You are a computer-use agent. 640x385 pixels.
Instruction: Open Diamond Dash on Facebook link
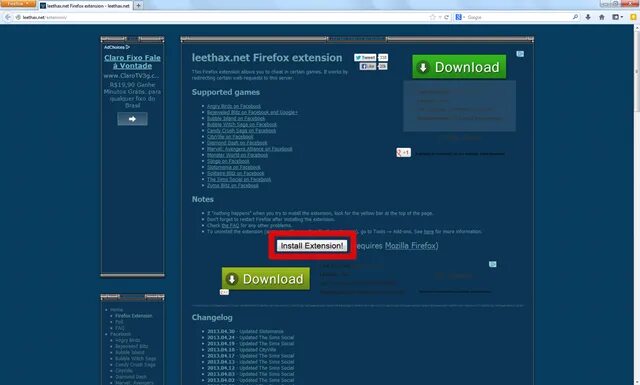(x=237, y=143)
